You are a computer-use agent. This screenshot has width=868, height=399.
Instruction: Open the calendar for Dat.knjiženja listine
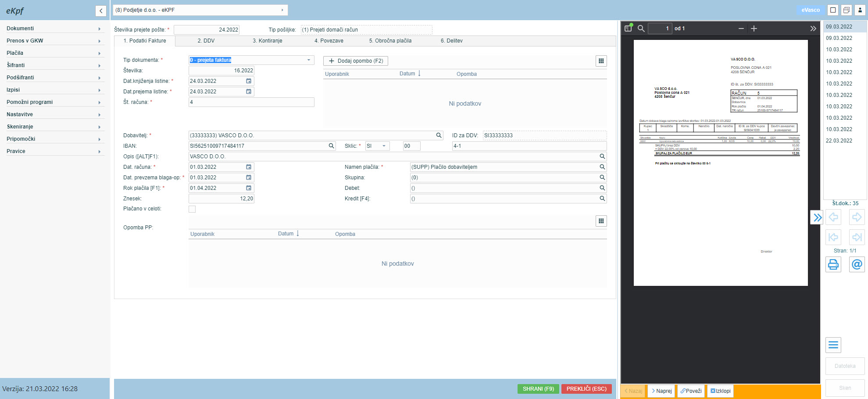(x=249, y=81)
